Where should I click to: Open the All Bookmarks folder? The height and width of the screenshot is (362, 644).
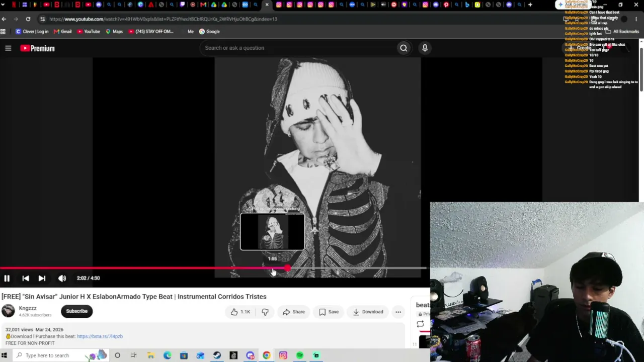(x=622, y=32)
